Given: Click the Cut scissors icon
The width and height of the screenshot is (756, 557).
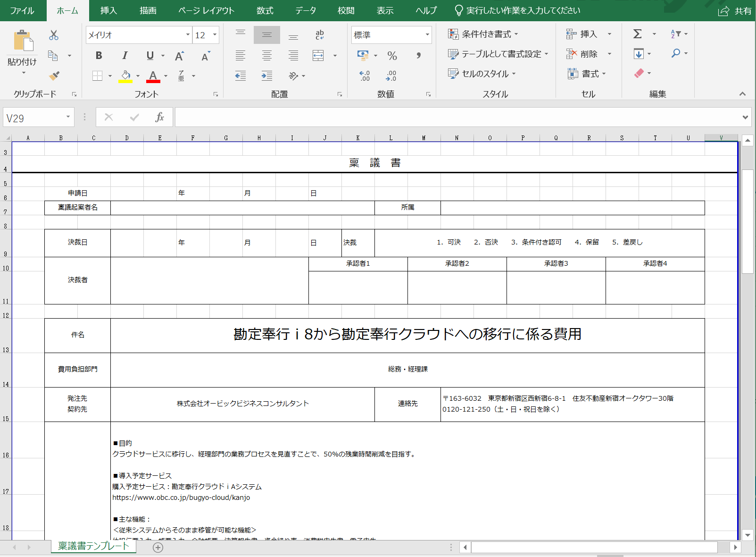Looking at the screenshot, I should (x=54, y=35).
